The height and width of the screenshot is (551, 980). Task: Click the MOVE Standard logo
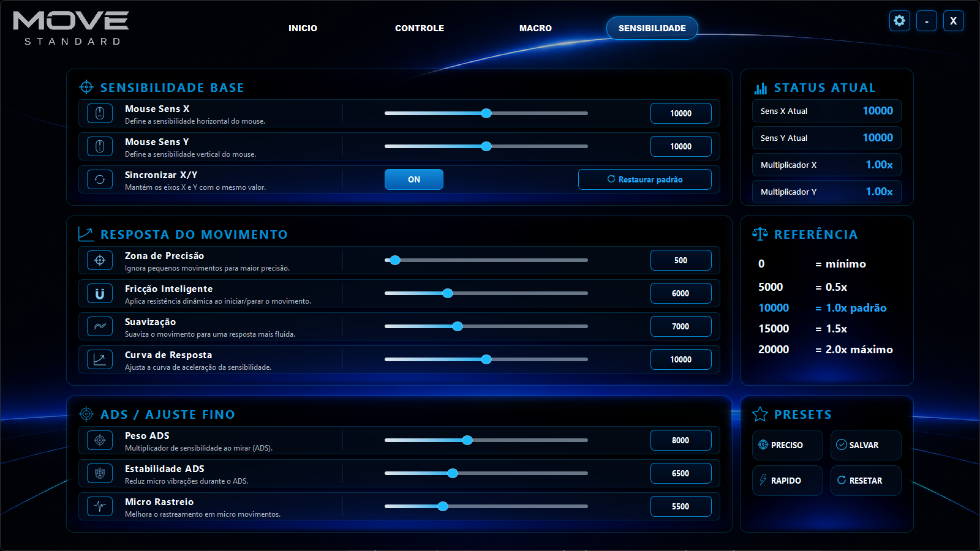(x=71, y=28)
